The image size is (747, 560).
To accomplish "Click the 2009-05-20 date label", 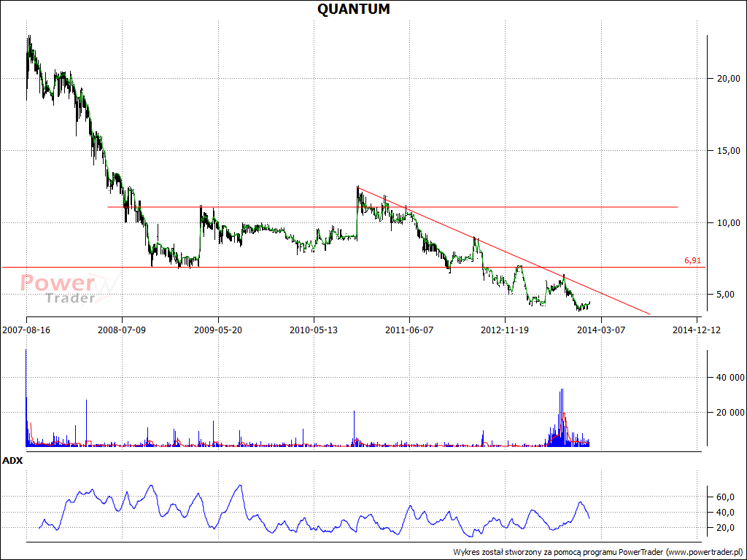I will [218, 330].
